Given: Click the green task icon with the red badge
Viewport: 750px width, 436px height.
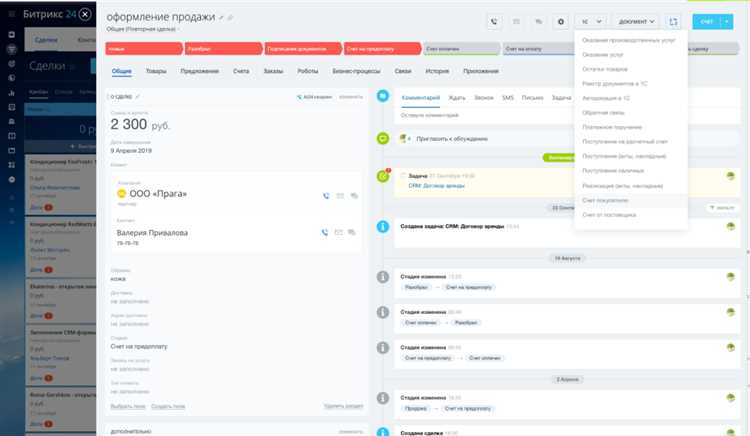Looking at the screenshot, I should point(383,176).
